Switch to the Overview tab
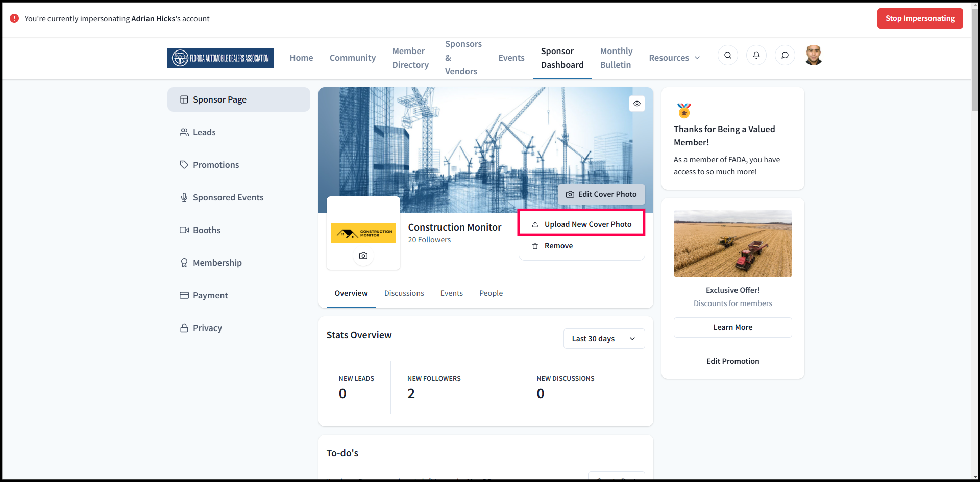Viewport: 980px width, 482px height. click(351, 293)
